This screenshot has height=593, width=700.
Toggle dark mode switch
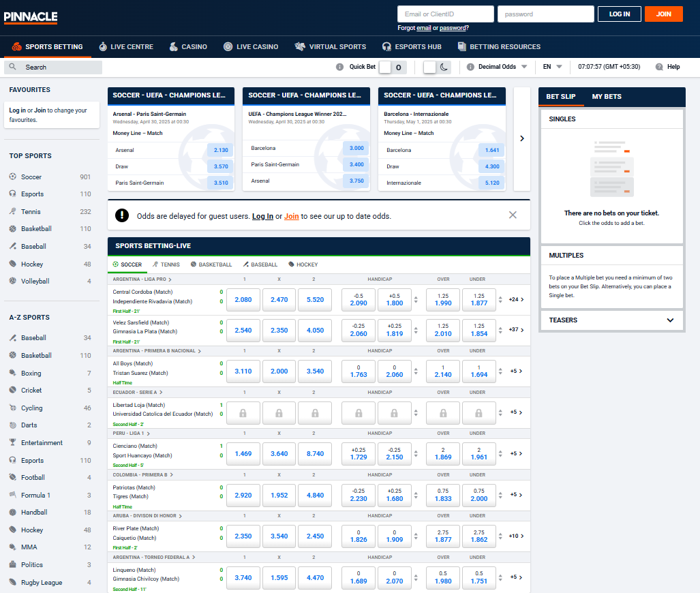437,67
